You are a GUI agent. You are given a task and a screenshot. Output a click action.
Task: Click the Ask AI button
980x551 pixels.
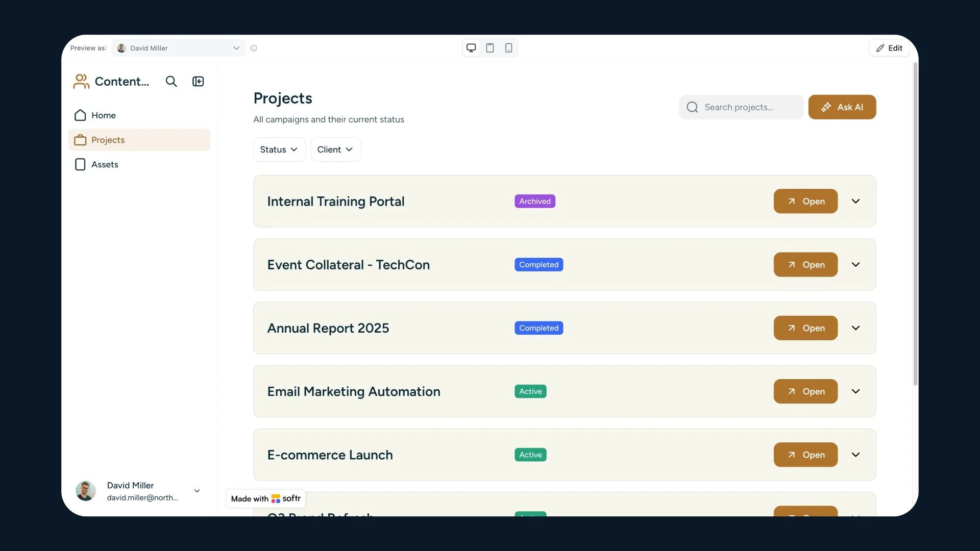tap(842, 107)
